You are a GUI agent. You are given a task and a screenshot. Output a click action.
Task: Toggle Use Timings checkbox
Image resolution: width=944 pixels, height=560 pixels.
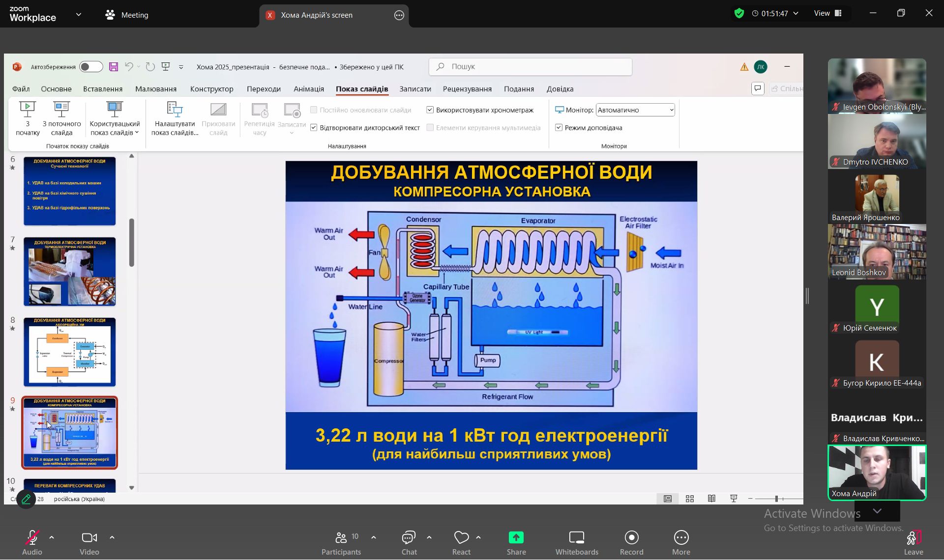(x=430, y=110)
